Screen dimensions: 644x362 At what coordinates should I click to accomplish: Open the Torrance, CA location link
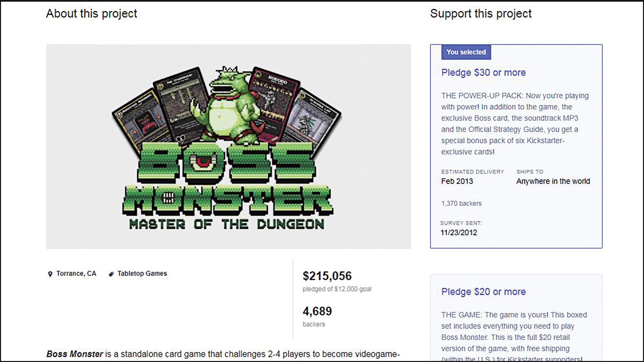pyautogui.click(x=76, y=274)
